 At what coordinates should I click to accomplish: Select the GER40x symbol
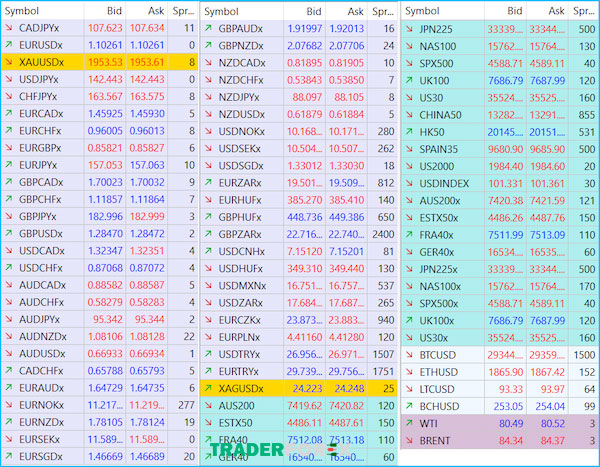click(x=437, y=252)
